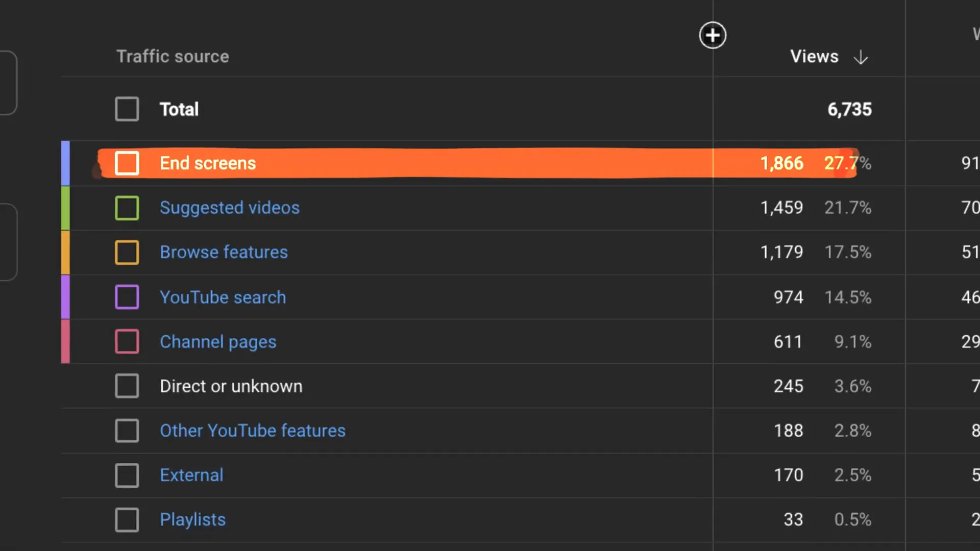980x551 pixels.
Task: Open the External traffic source
Action: click(x=191, y=475)
